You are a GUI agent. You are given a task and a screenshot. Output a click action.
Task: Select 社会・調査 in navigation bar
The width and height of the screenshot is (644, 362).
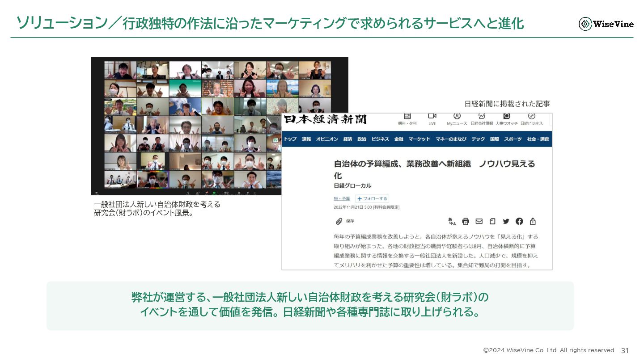coord(538,139)
